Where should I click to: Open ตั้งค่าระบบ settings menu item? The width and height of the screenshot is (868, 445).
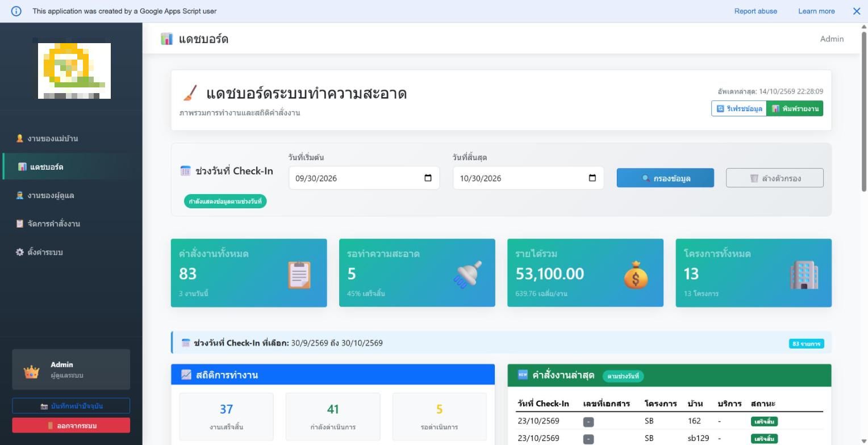[x=71, y=252]
